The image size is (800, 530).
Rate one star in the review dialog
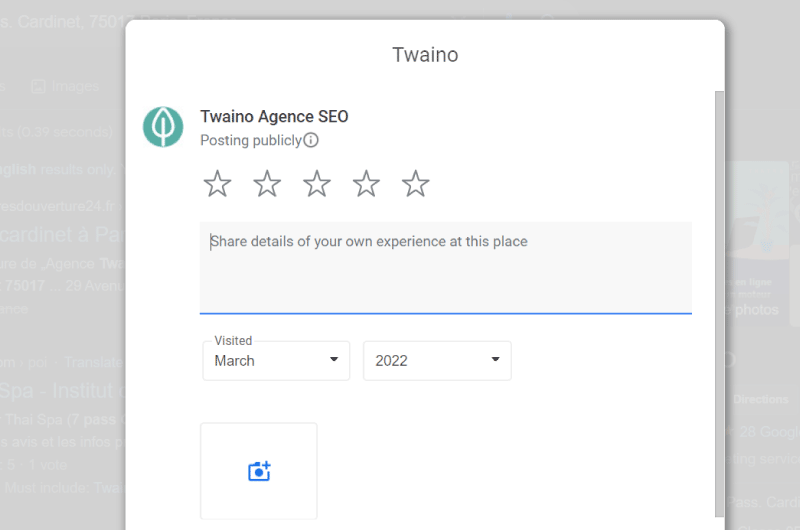pyautogui.click(x=217, y=184)
